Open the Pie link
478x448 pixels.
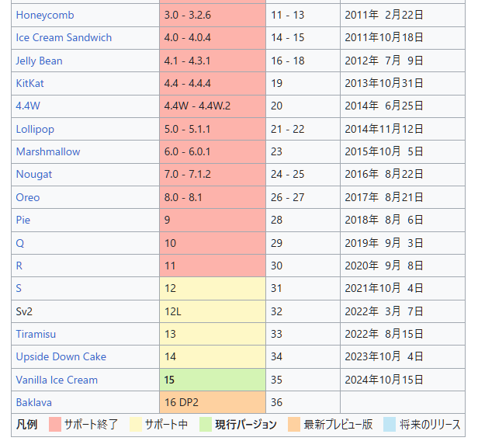click(x=23, y=220)
